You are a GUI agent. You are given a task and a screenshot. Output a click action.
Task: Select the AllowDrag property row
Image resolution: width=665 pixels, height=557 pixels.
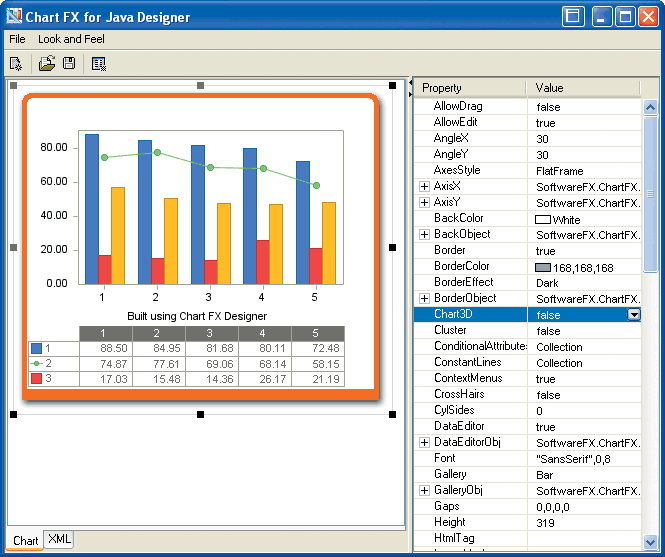coord(527,106)
